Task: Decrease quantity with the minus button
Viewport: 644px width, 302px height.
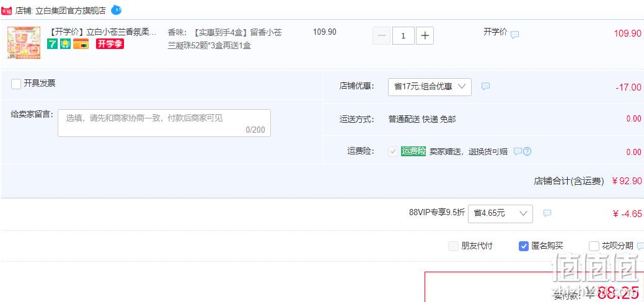Action: pyautogui.click(x=382, y=36)
